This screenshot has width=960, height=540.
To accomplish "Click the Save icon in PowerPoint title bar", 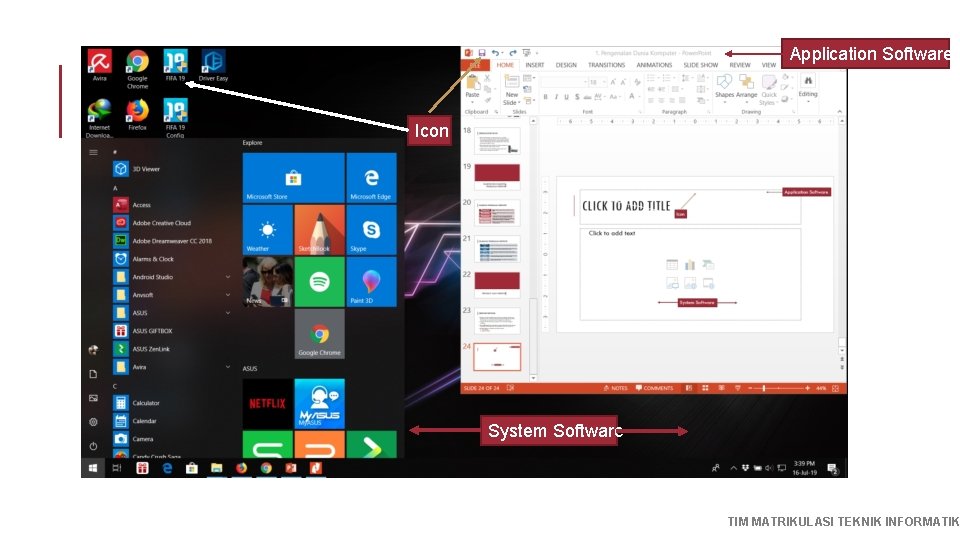I will (482, 53).
